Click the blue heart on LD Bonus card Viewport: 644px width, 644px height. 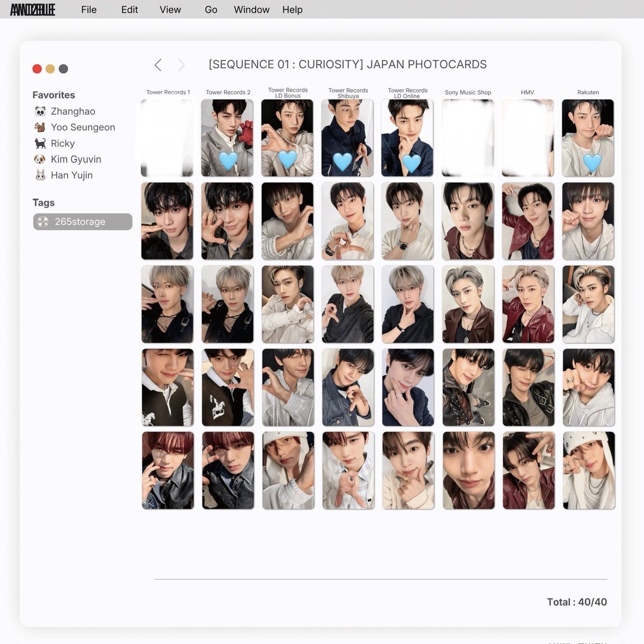pyautogui.click(x=288, y=159)
